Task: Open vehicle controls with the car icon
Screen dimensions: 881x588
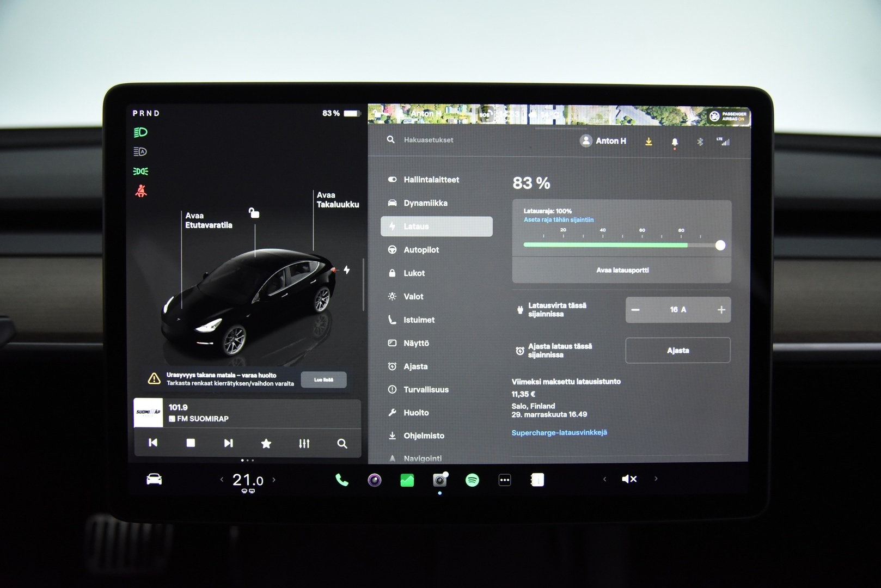Action: (x=154, y=479)
